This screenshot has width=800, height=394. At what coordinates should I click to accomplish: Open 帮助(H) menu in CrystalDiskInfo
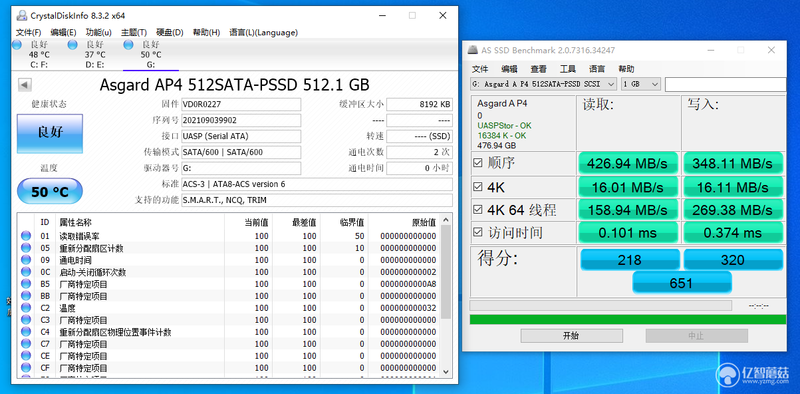(x=206, y=32)
